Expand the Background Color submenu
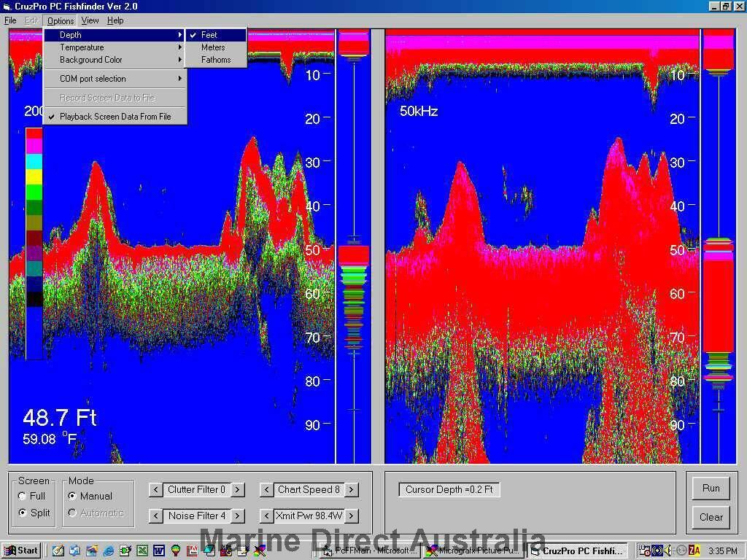 pyautogui.click(x=115, y=60)
